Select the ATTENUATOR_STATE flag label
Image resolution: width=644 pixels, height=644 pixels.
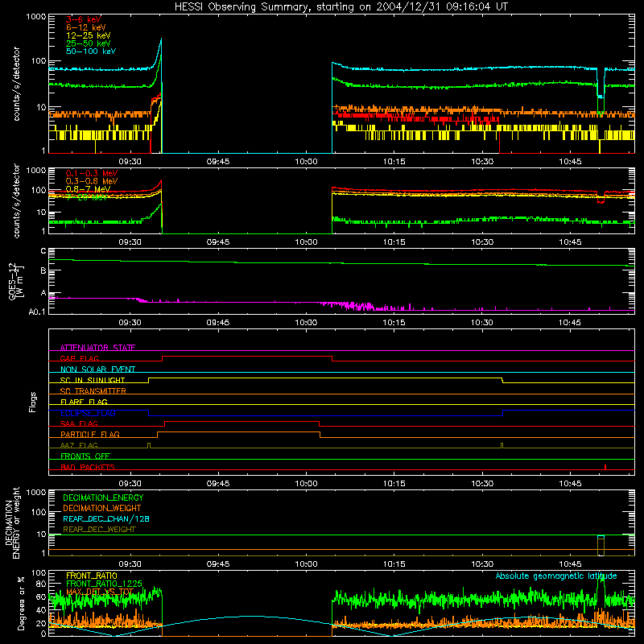[x=97, y=348]
